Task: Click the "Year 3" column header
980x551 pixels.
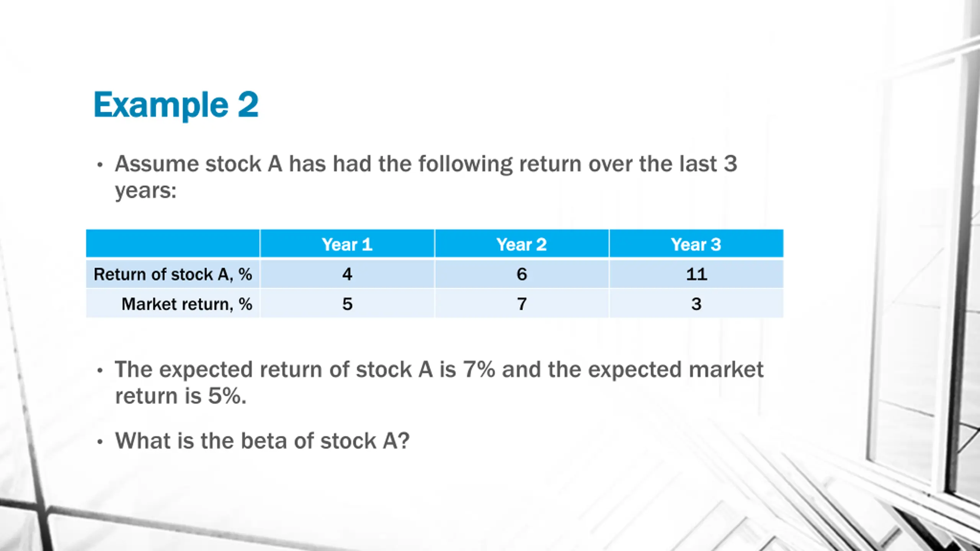Action: tap(696, 244)
